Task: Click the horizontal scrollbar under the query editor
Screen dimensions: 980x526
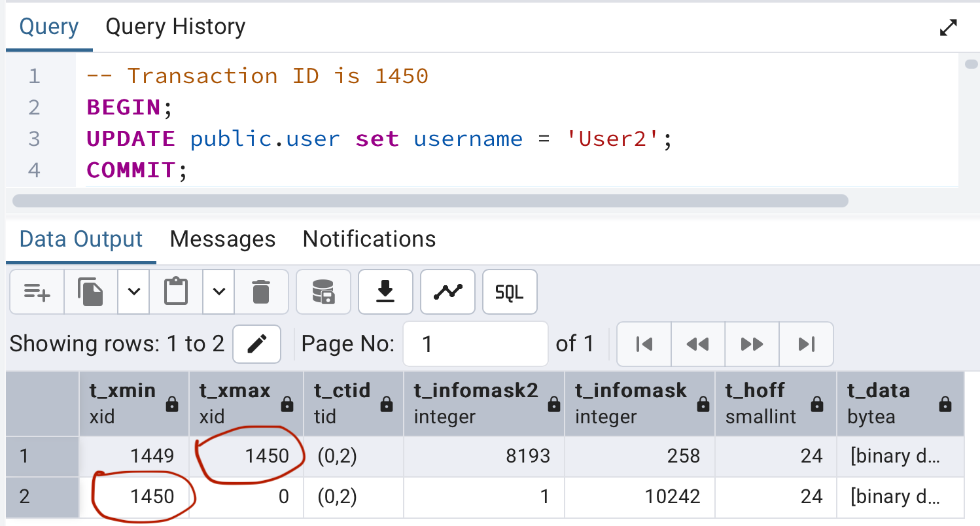Action: click(x=430, y=201)
